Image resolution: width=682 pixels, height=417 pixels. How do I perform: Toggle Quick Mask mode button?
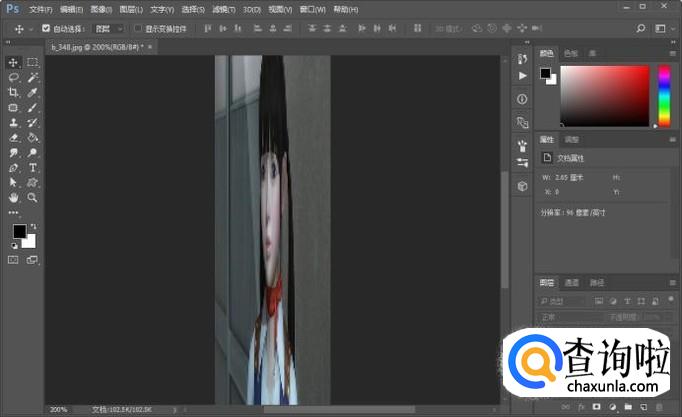tap(13, 260)
